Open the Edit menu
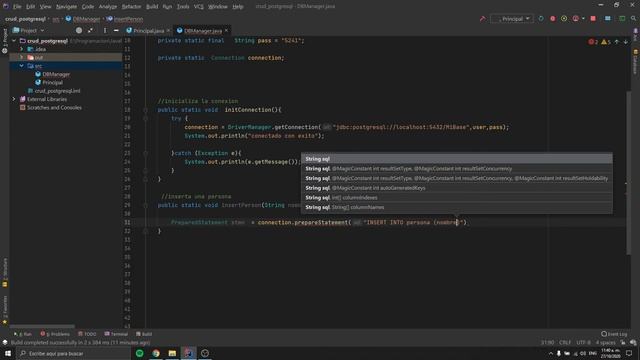Viewport: 640px width, 360px height. (x=31, y=7)
